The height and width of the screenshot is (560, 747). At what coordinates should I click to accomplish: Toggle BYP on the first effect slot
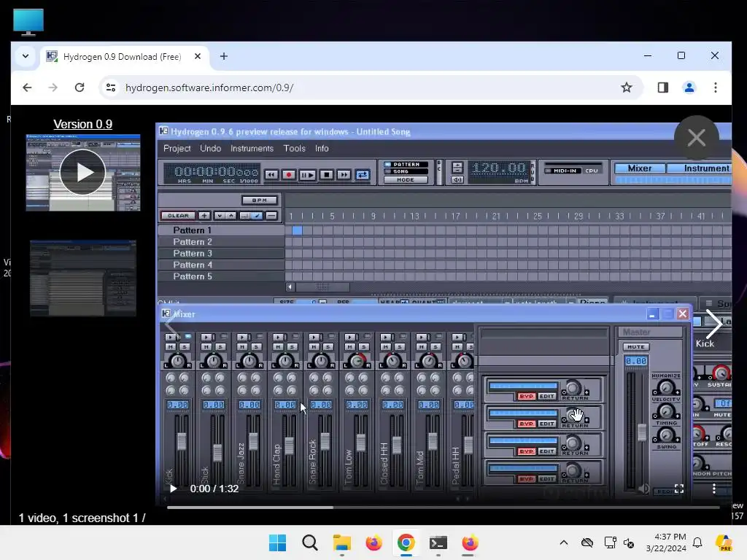[x=526, y=396]
